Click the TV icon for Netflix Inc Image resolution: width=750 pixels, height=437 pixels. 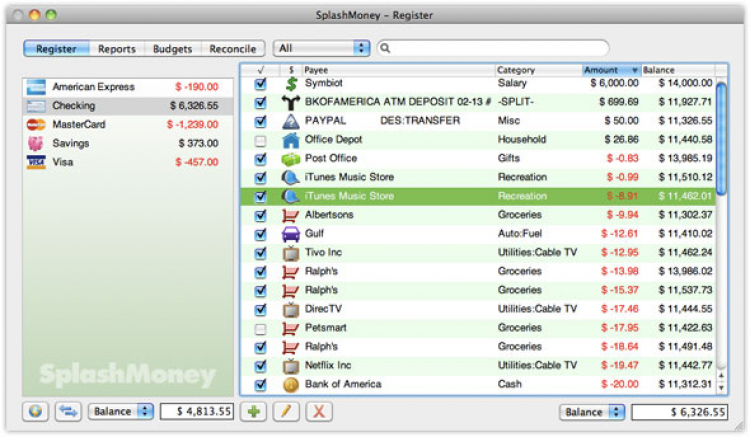[x=291, y=366]
